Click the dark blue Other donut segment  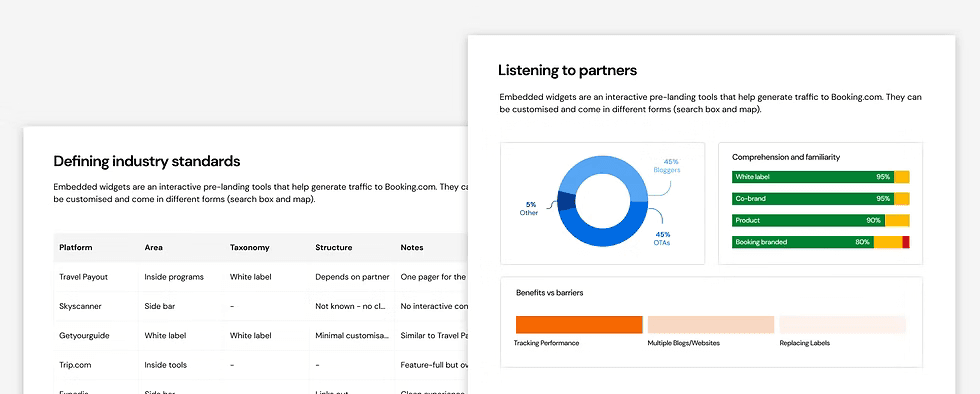566,201
